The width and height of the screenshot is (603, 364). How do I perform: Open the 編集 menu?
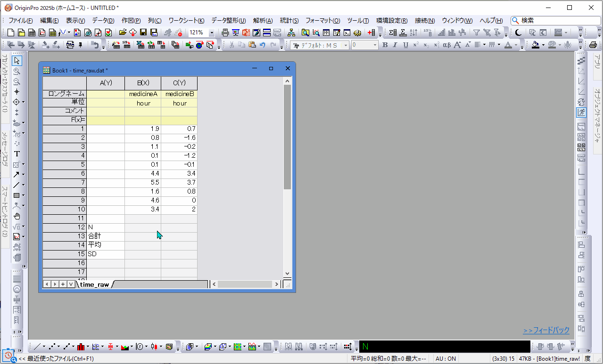49,21
